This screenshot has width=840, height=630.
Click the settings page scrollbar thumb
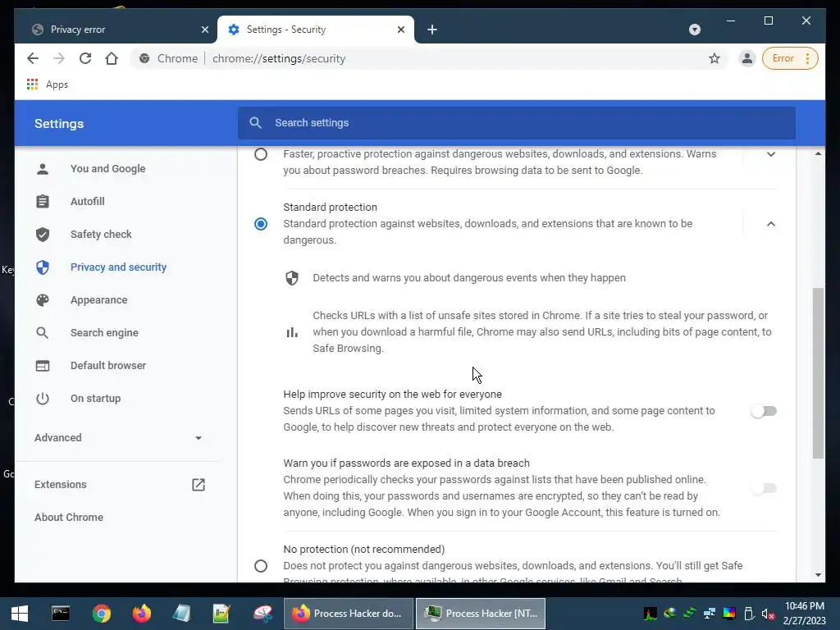(818, 373)
